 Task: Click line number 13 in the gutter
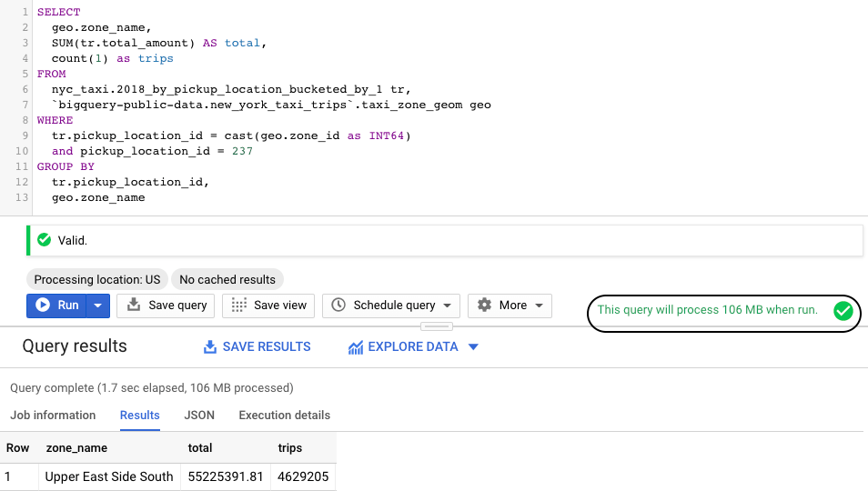pos(22,197)
